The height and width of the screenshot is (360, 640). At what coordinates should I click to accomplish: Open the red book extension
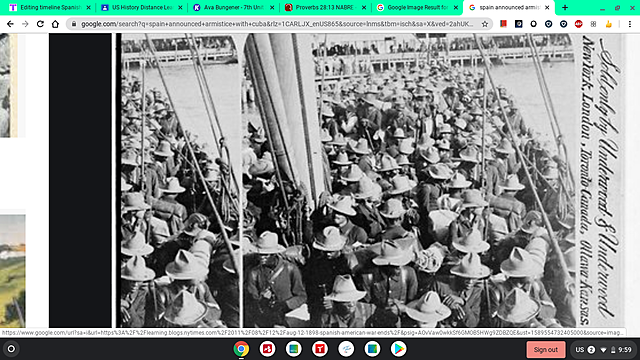pyautogui.click(x=503, y=24)
